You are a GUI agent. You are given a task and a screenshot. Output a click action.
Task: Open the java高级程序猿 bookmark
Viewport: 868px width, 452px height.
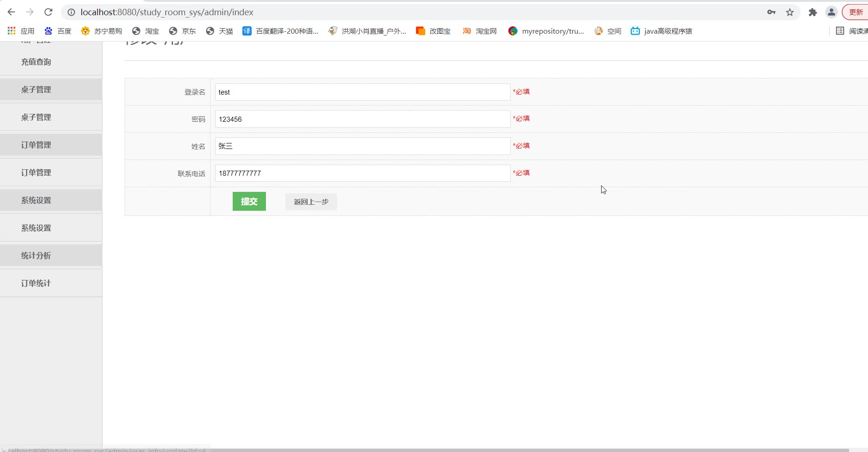point(662,31)
